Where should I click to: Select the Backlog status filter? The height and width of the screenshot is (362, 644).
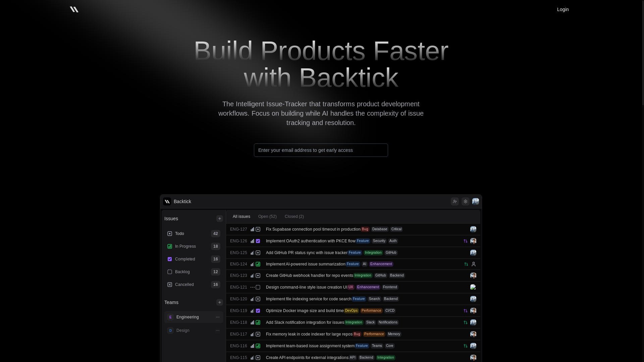coord(194,272)
